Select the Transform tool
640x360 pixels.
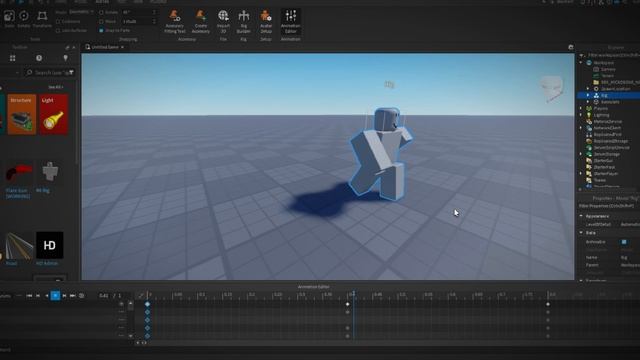click(42, 19)
